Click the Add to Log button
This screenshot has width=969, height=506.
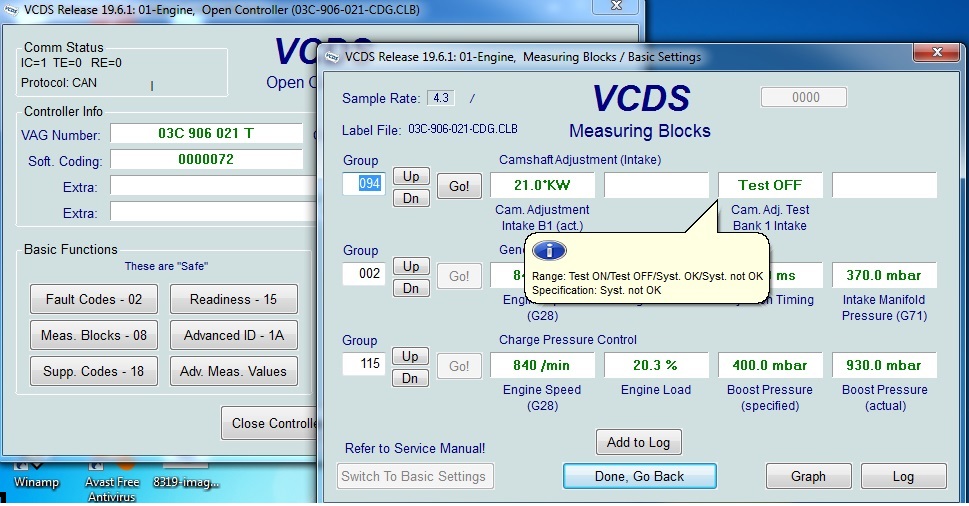(x=639, y=442)
